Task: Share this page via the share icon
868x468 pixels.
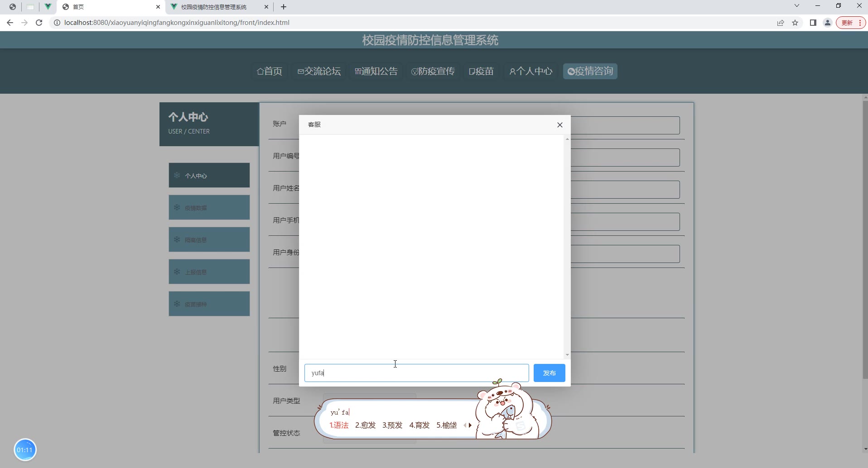Action: [x=781, y=23]
